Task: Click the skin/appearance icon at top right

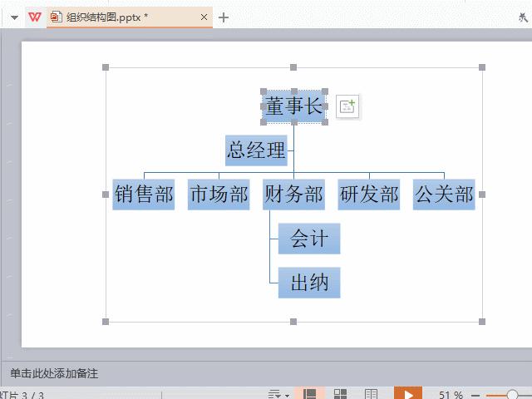Action: [523, 17]
